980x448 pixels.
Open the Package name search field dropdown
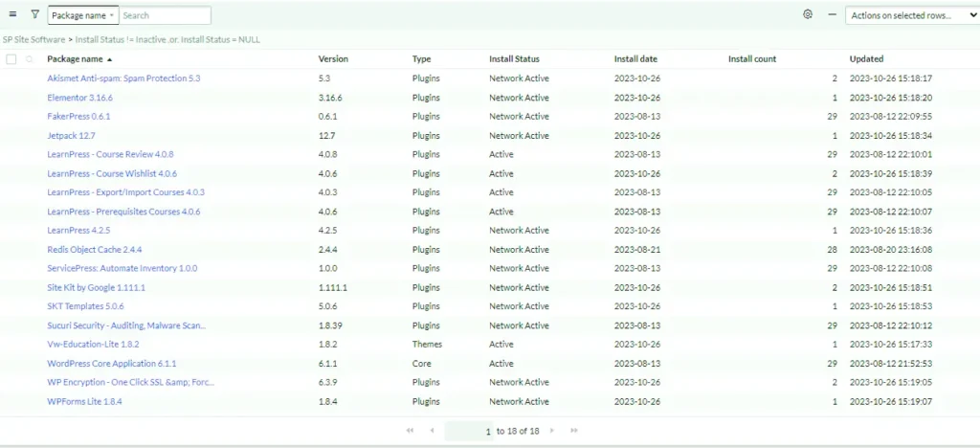click(x=83, y=15)
